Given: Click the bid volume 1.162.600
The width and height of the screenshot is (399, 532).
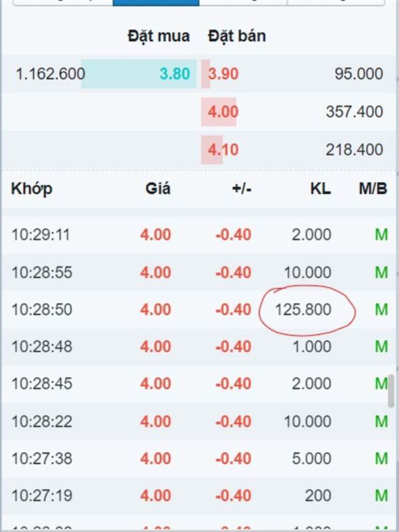Looking at the screenshot, I should pos(51,74).
